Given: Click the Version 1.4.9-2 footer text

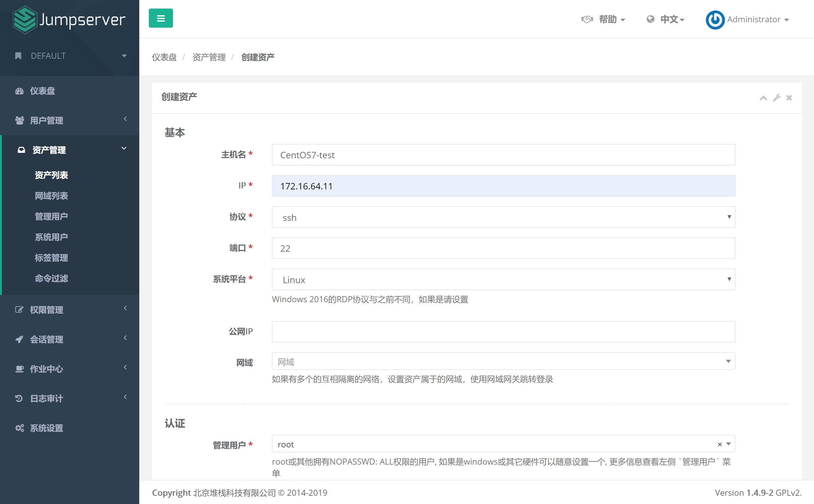Looking at the screenshot, I should (x=758, y=493).
